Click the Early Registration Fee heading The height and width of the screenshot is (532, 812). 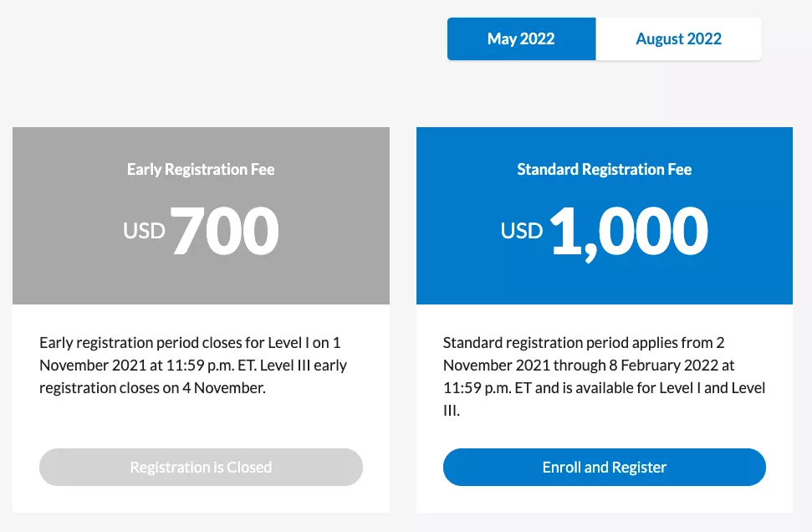(201, 169)
